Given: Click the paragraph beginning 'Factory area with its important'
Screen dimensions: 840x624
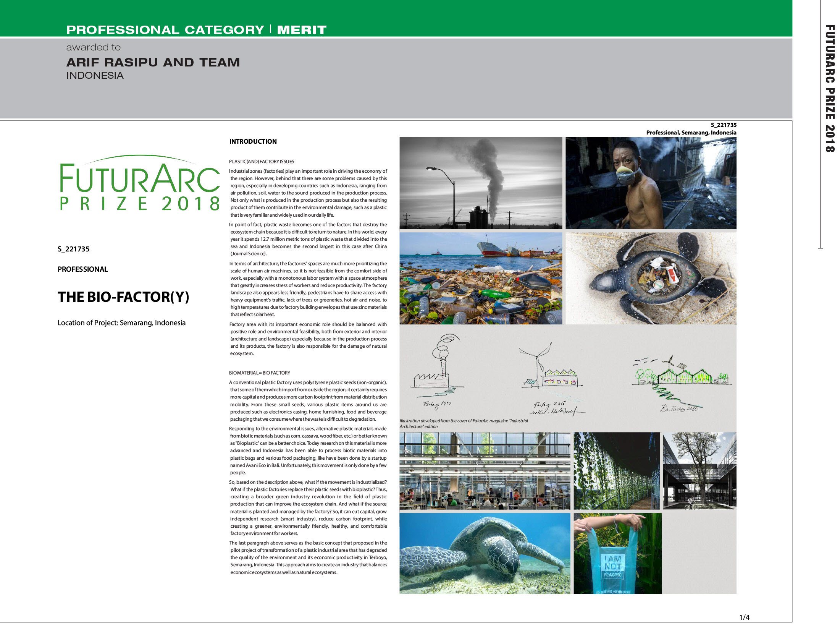Looking at the screenshot, I should pyautogui.click(x=308, y=339).
